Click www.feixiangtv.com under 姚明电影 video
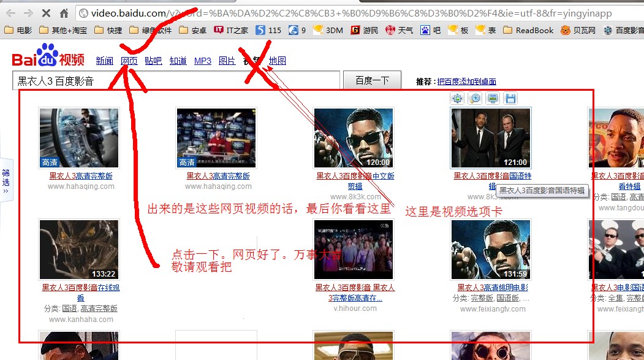The width and height of the screenshot is (644, 360). click(493, 308)
